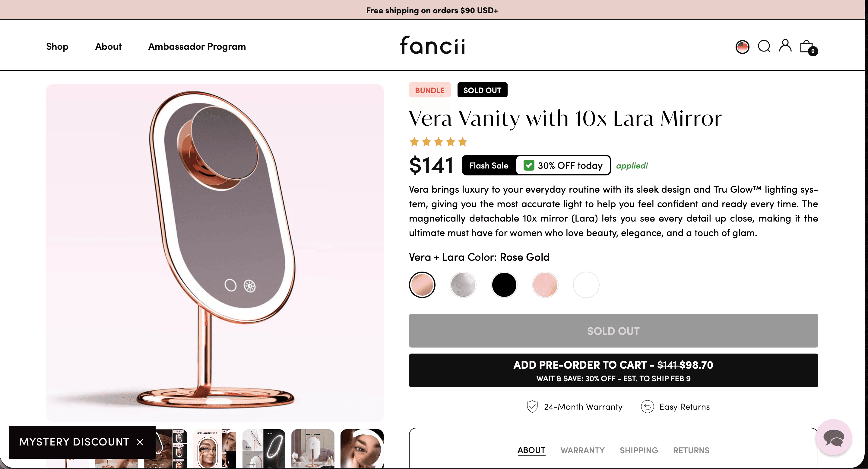The width and height of the screenshot is (868, 469).
Task: Click the 24-Month Warranty shield icon
Action: click(532, 406)
